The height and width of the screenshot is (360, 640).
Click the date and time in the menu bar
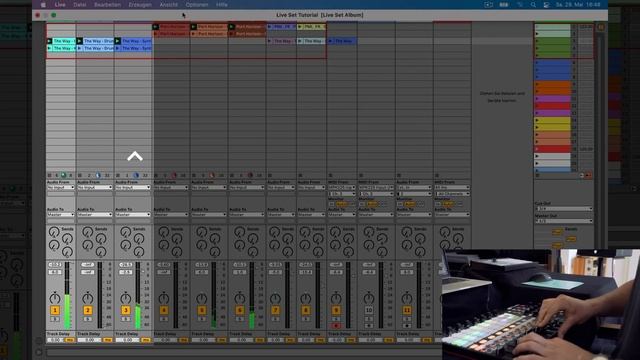point(578,5)
